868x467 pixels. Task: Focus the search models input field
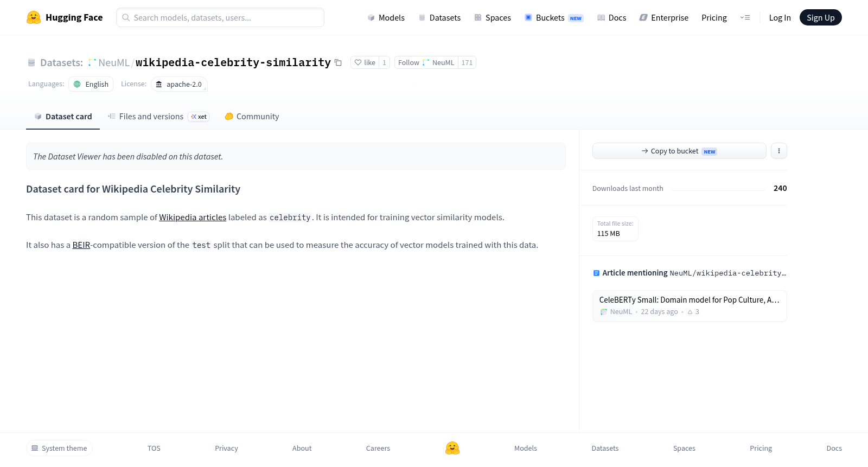[220, 17]
